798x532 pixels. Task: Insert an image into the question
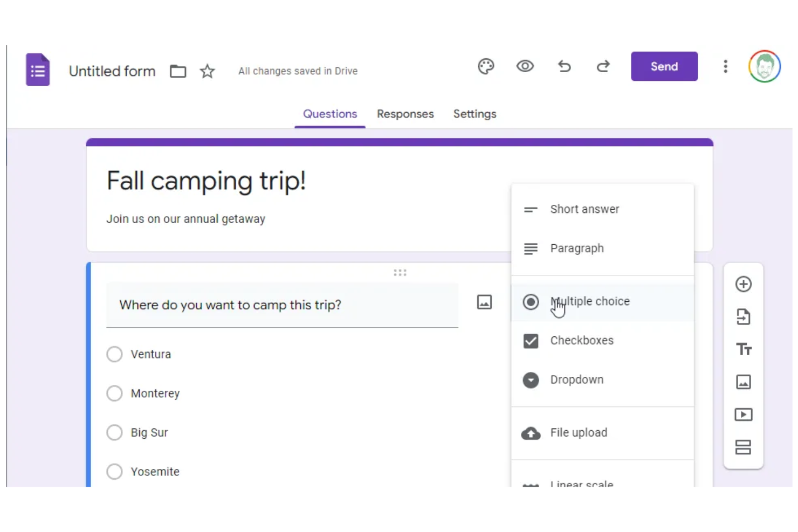coord(484,302)
